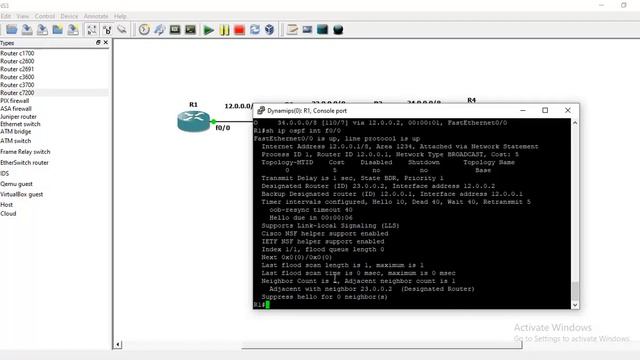This screenshot has height=360, width=640.
Task: Click the console vertical scrollbar thumb
Action: 575,291
